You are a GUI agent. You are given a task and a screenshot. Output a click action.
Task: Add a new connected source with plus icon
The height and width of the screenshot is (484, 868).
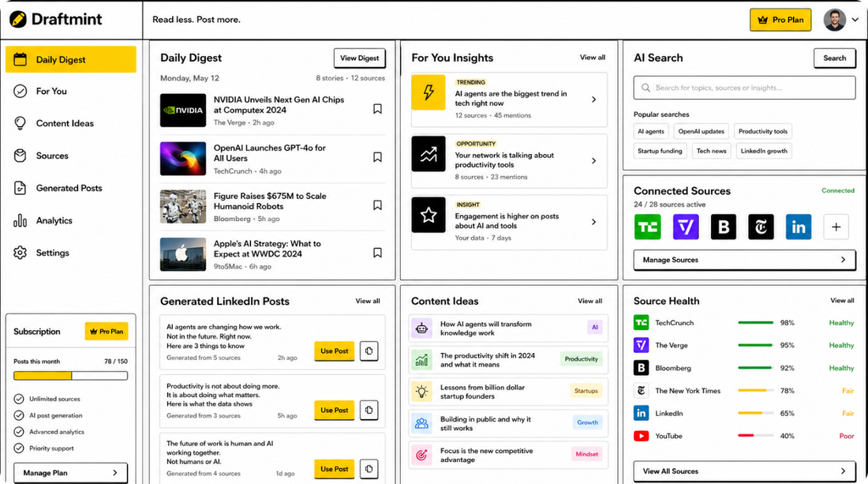click(836, 227)
